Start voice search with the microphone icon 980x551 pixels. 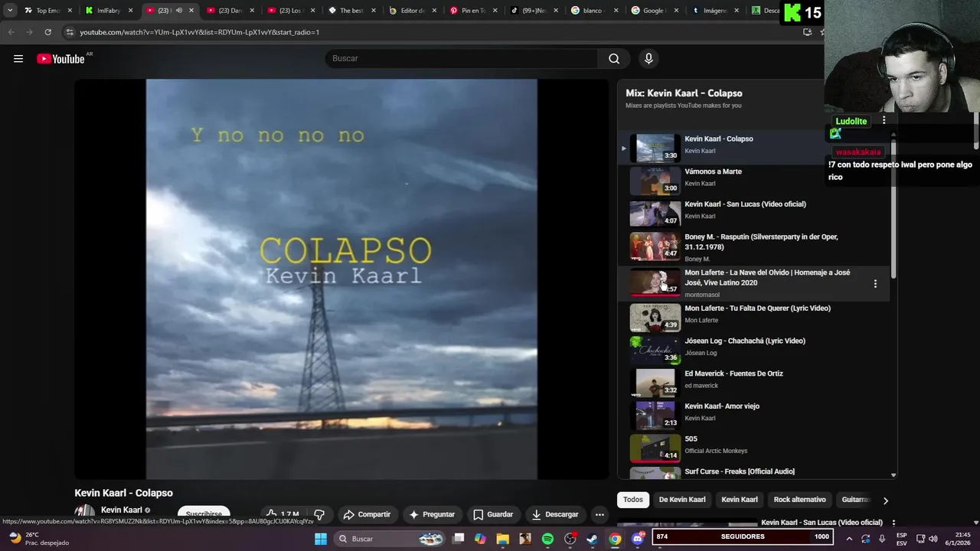[648, 59]
